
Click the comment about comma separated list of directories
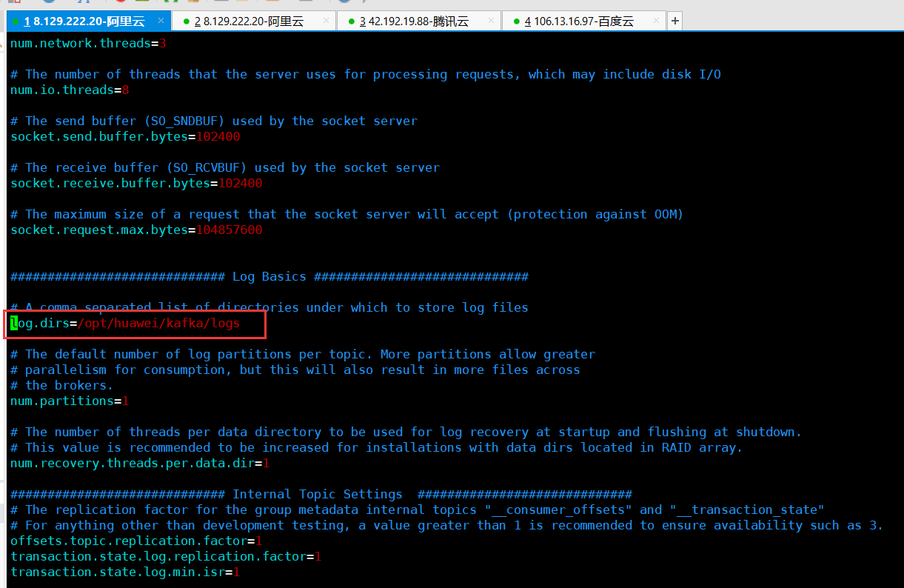[x=269, y=308]
